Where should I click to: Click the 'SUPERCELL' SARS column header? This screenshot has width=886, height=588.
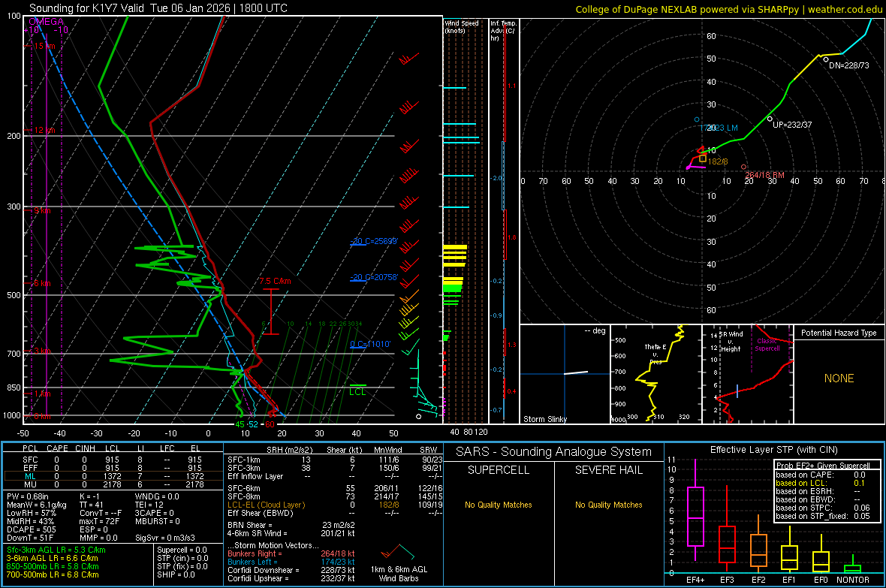(499, 470)
